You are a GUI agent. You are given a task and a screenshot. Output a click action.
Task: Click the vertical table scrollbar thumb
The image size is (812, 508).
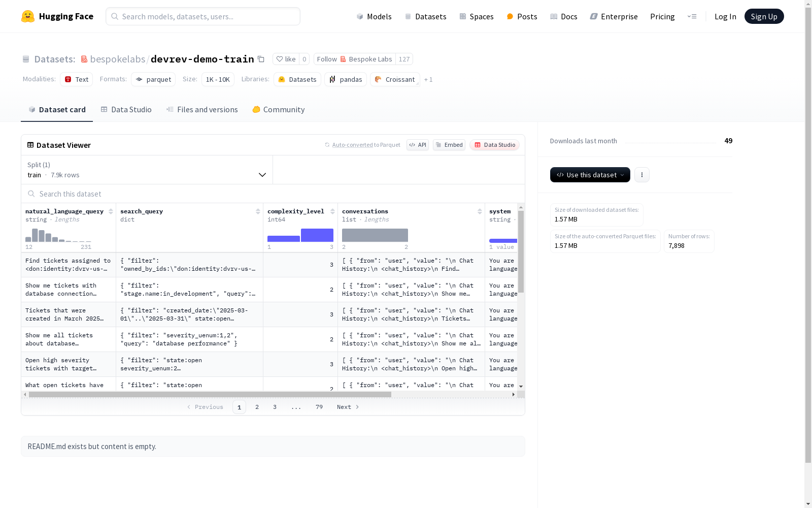pyautogui.click(x=521, y=251)
